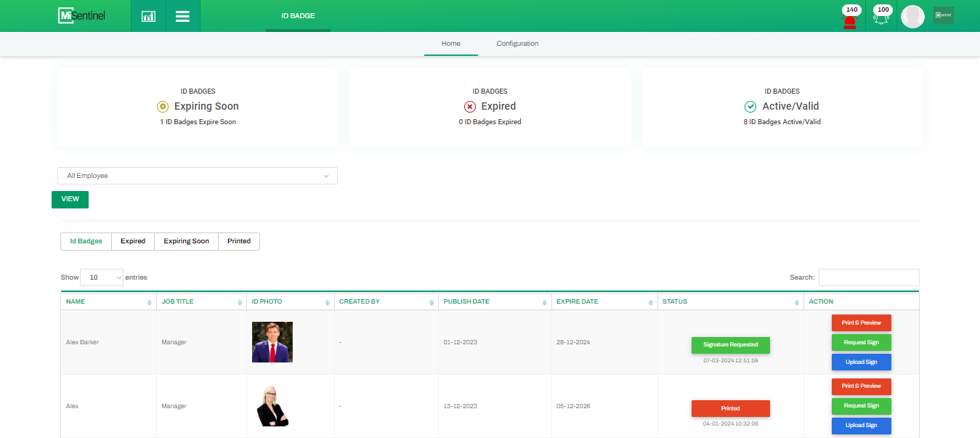Image resolution: width=980 pixels, height=438 pixels.
Task: Click the small MiSentinel company logo at top right
Action: click(943, 15)
